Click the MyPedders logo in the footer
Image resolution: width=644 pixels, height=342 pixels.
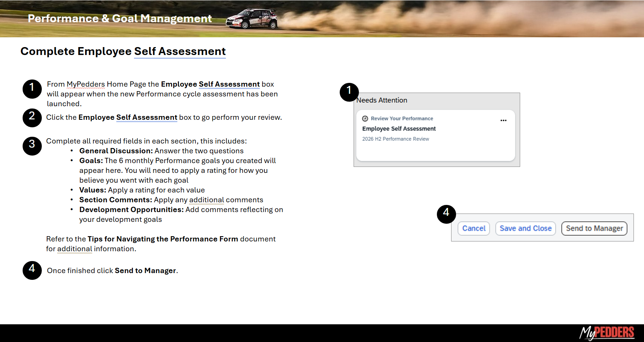pyautogui.click(x=606, y=333)
